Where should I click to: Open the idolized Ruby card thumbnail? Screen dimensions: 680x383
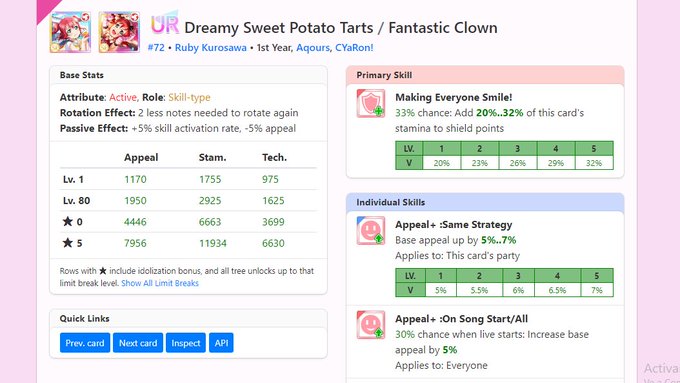pos(119,32)
